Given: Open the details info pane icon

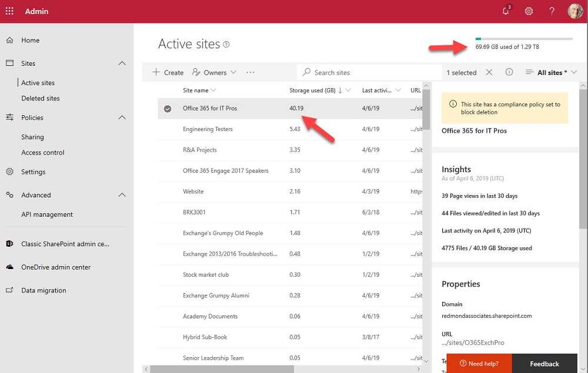Looking at the screenshot, I should 509,72.
